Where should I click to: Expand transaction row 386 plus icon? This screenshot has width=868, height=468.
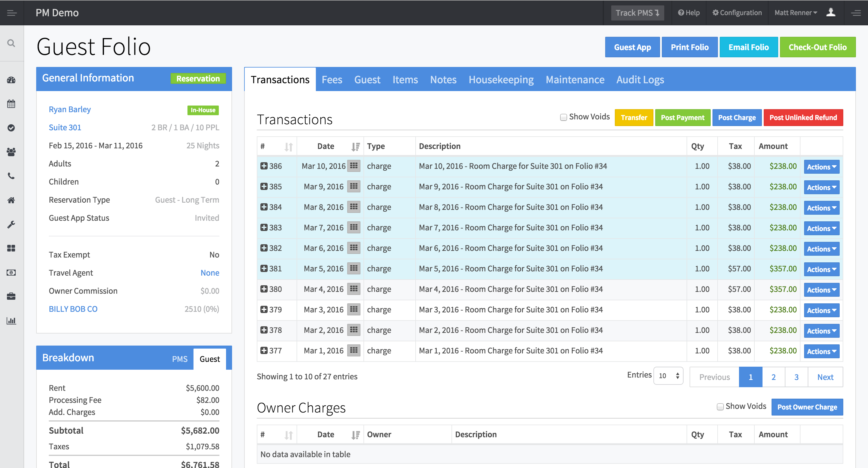[x=264, y=166]
